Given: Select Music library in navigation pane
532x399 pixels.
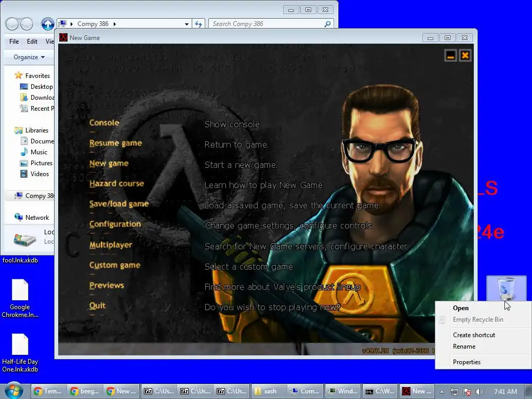Looking at the screenshot, I should point(34,152).
